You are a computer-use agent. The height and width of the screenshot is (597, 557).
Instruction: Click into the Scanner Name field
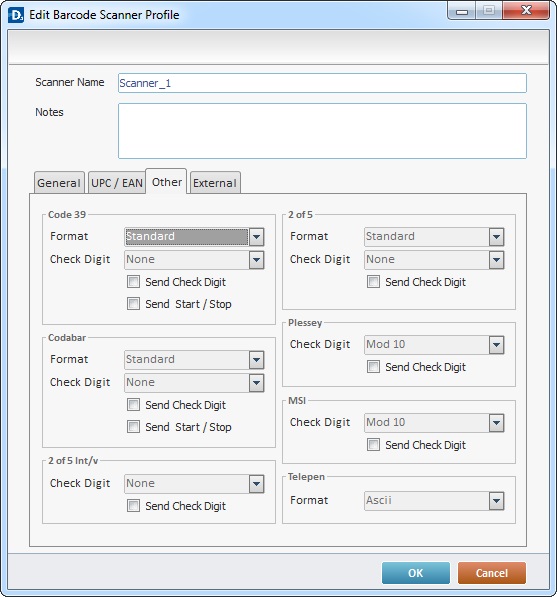click(x=322, y=83)
